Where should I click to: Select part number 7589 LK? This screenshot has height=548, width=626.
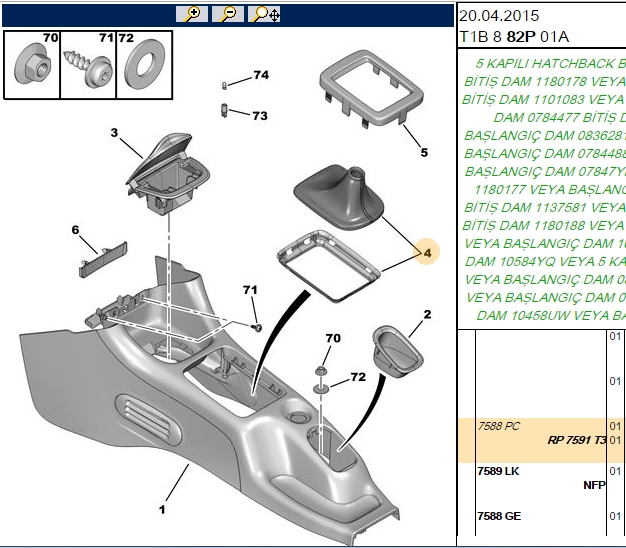(x=498, y=471)
